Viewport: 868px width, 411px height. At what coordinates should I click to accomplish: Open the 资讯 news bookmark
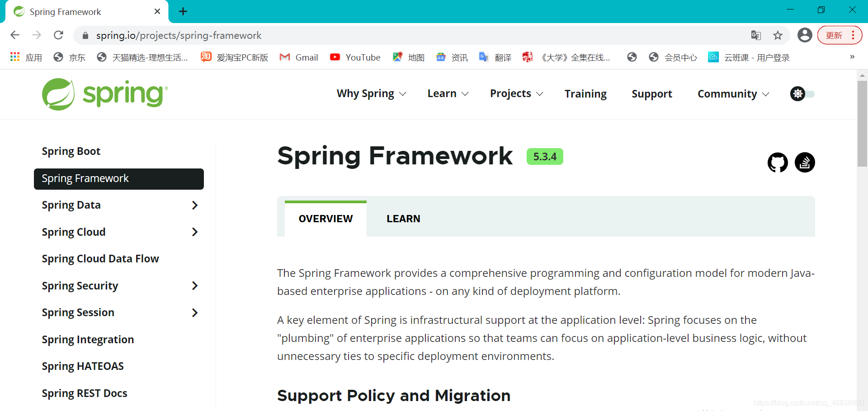(452, 57)
